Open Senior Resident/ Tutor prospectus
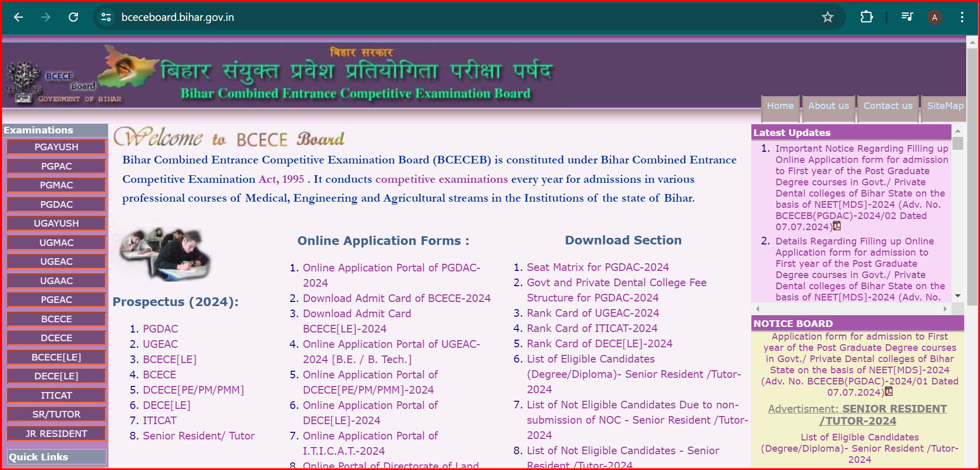 (199, 436)
